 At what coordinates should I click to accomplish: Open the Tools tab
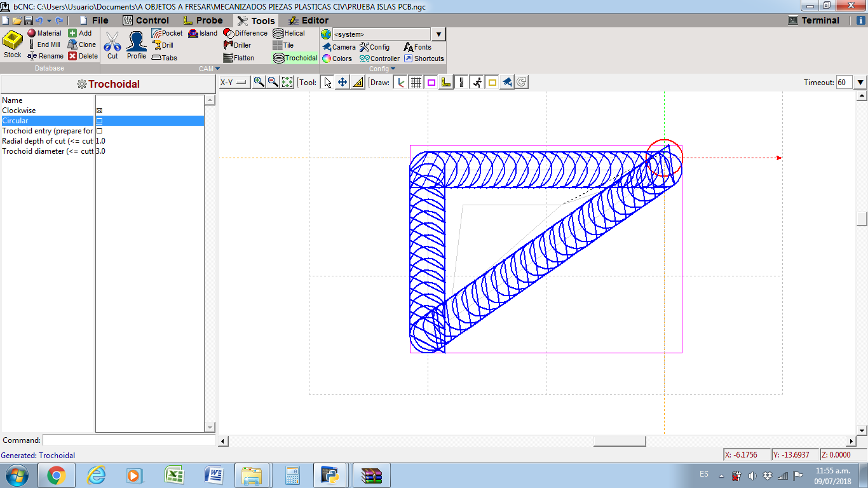pyautogui.click(x=256, y=20)
